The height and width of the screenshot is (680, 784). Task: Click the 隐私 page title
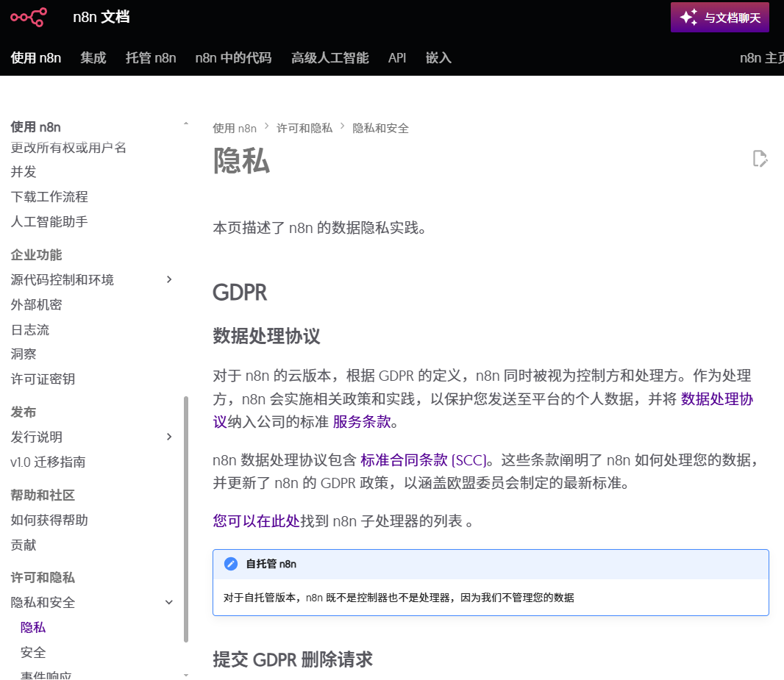click(241, 161)
